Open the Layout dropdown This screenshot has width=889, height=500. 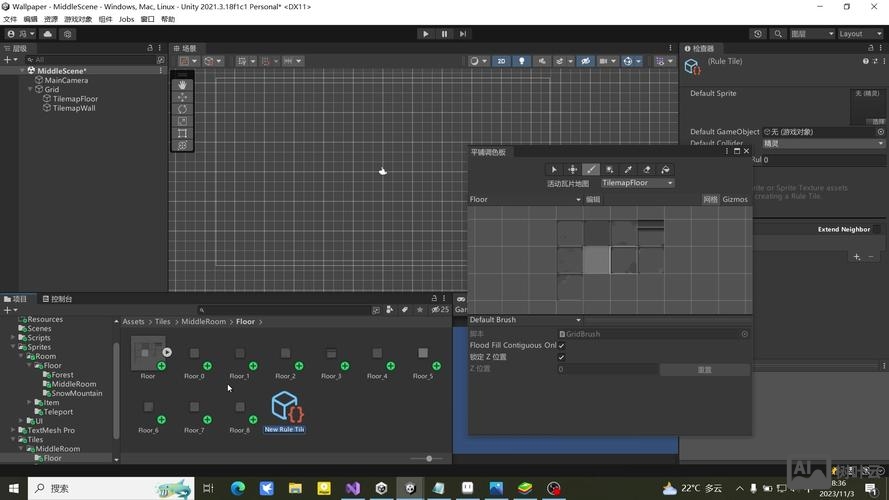click(860, 34)
